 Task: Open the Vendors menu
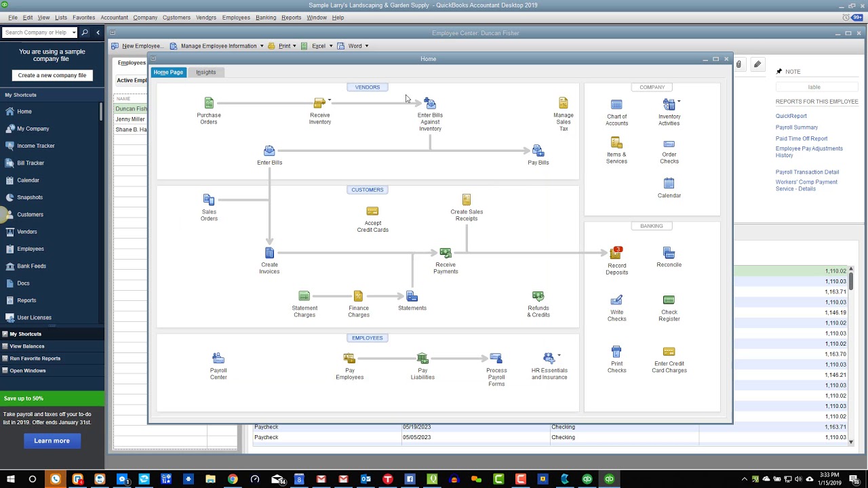pyautogui.click(x=206, y=18)
